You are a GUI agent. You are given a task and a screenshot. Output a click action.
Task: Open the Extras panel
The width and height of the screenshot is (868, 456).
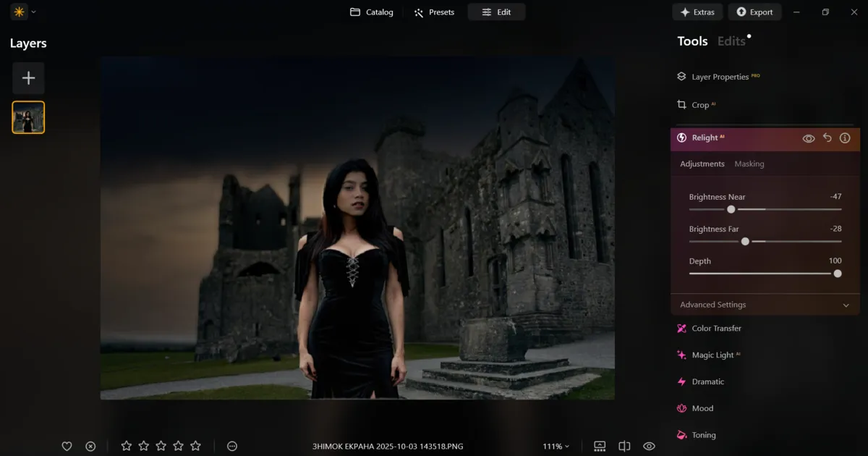coord(697,12)
